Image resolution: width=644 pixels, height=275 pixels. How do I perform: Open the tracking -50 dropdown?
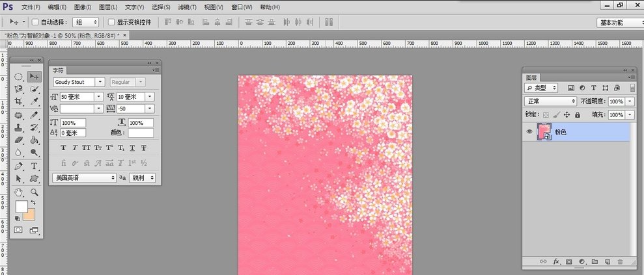click(150, 109)
